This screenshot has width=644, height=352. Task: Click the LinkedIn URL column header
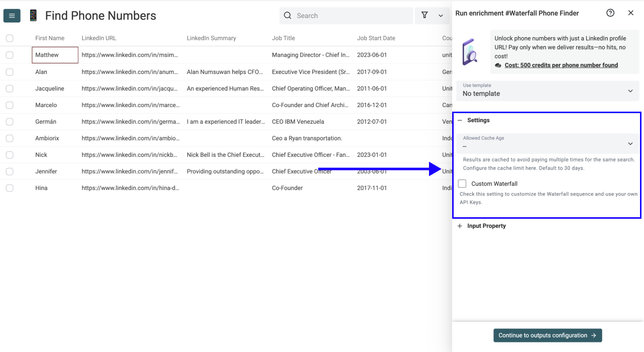(99, 38)
